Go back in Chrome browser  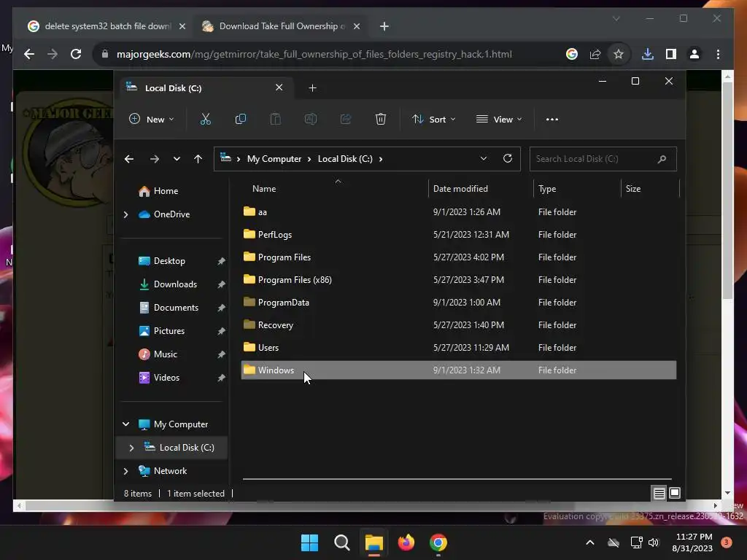(29, 54)
